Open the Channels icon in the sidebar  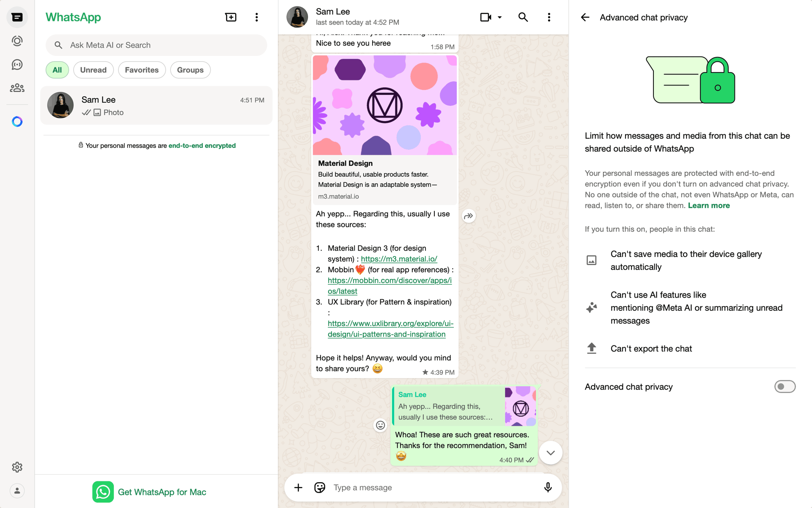coord(17,65)
